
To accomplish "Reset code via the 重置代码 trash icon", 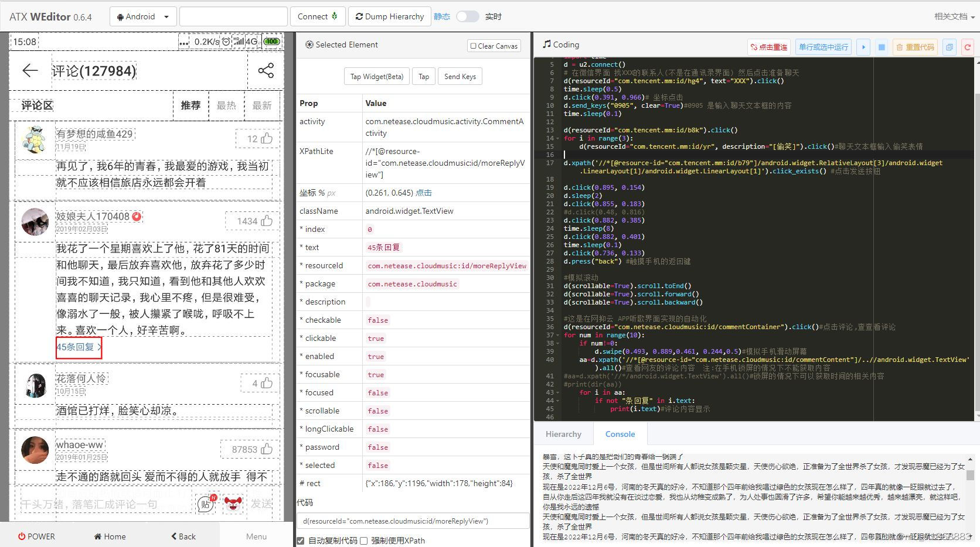I will [x=915, y=47].
